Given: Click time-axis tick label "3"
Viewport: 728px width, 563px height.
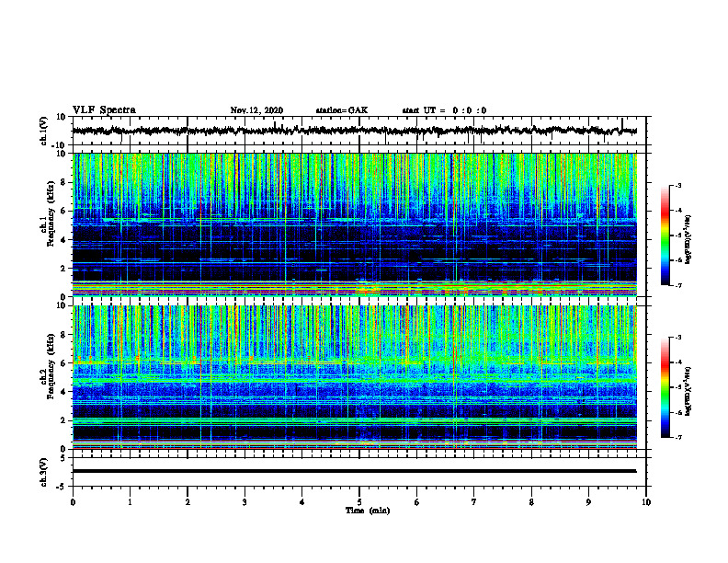Looking at the screenshot, I should point(245,502).
